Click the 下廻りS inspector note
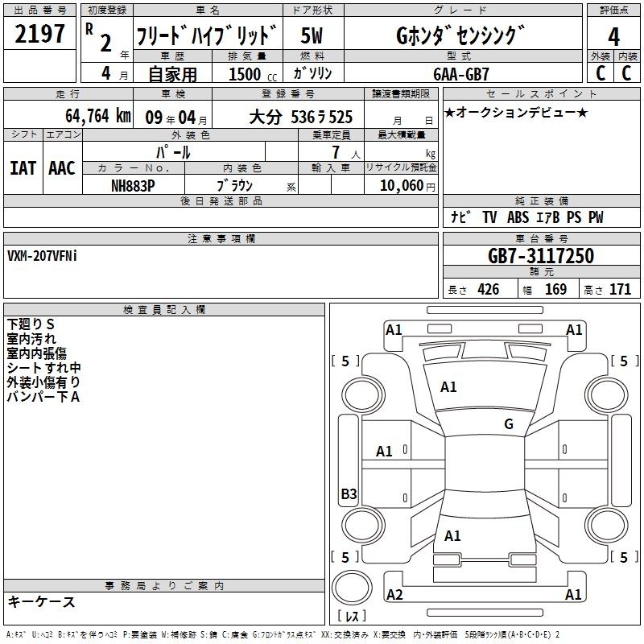The height and width of the screenshot is (644, 644). pos(30,324)
